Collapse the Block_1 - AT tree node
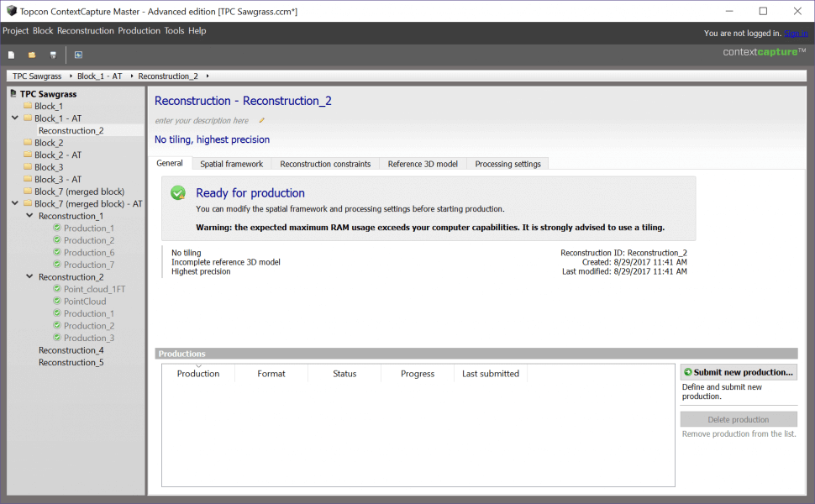 [15, 118]
